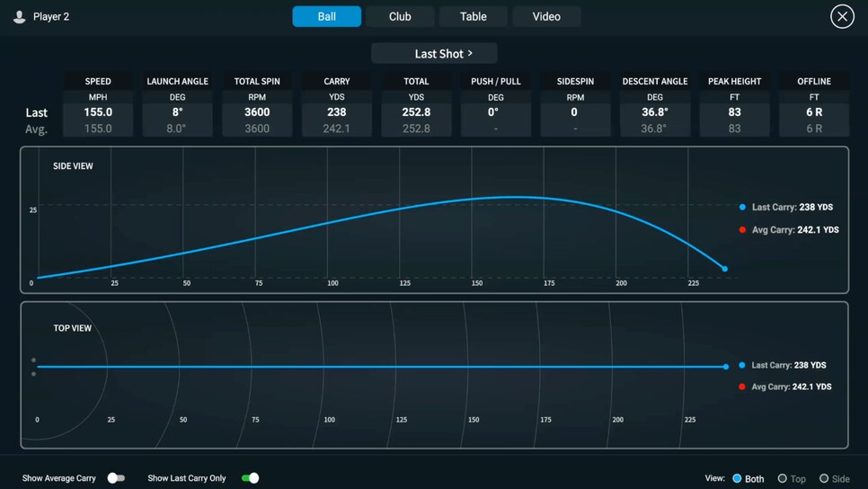868x489 pixels.
Task: Click the Avg. row label
Action: pos(36,129)
